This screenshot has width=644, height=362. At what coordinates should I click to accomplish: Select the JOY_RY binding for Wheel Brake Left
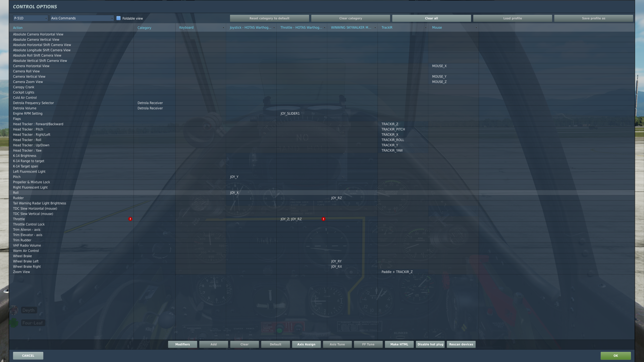tap(336, 261)
